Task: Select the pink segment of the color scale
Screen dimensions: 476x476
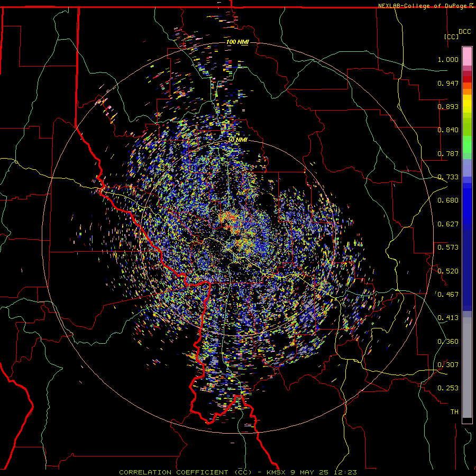Action: tap(467, 57)
